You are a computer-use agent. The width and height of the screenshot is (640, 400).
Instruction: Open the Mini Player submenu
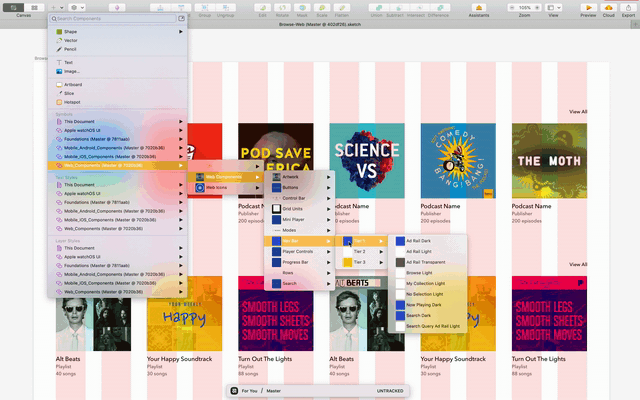(x=300, y=219)
